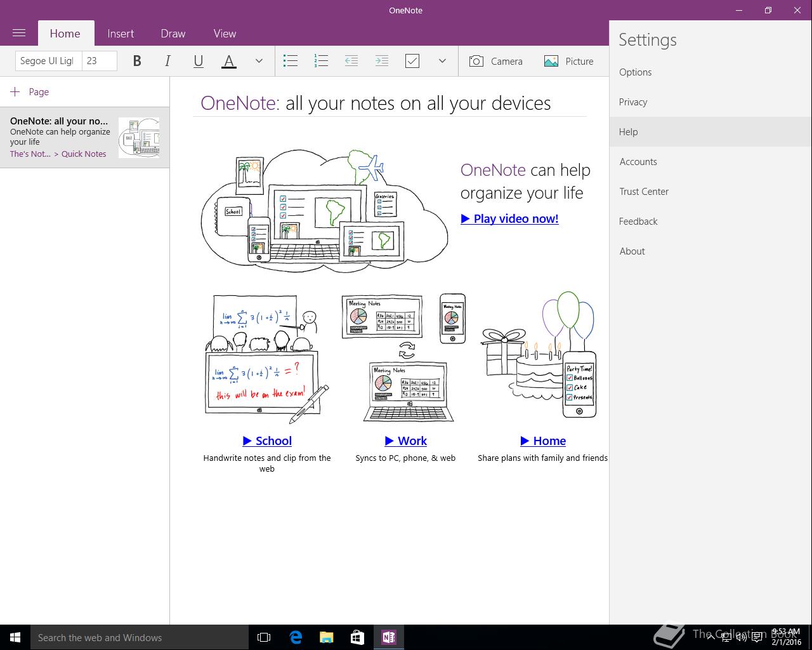The height and width of the screenshot is (650, 812).
Task: Click the OneNote taskbar icon
Action: click(389, 637)
